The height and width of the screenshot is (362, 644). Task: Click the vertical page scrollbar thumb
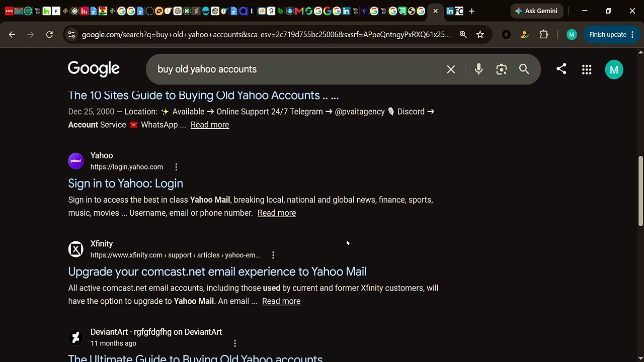click(640, 191)
